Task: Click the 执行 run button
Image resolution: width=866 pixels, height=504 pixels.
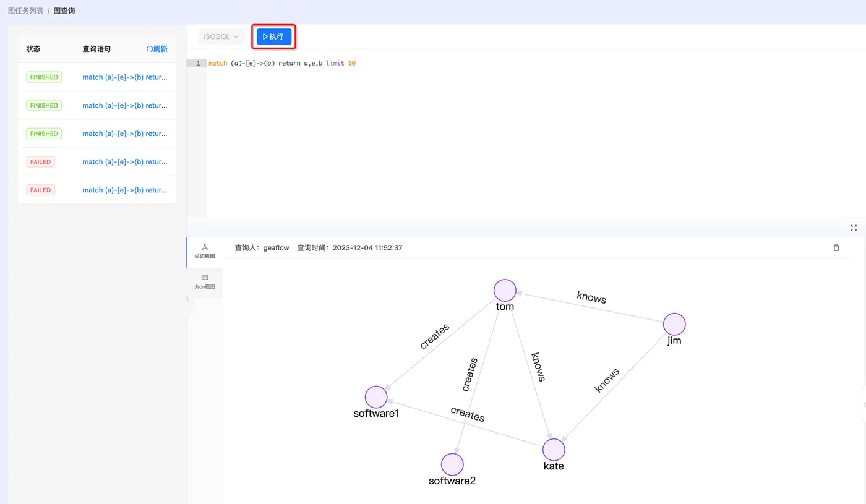Action: click(274, 36)
